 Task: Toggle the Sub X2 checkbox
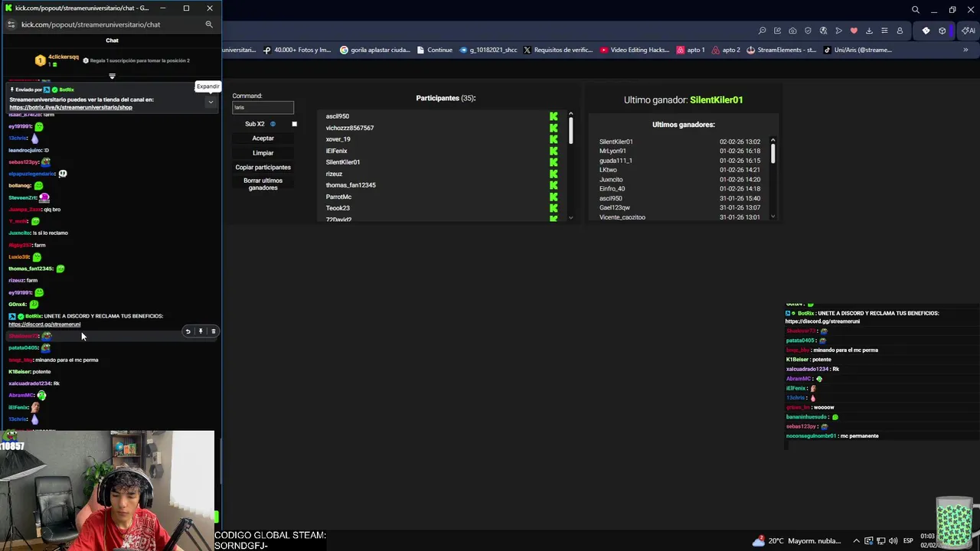pyautogui.click(x=294, y=124)
